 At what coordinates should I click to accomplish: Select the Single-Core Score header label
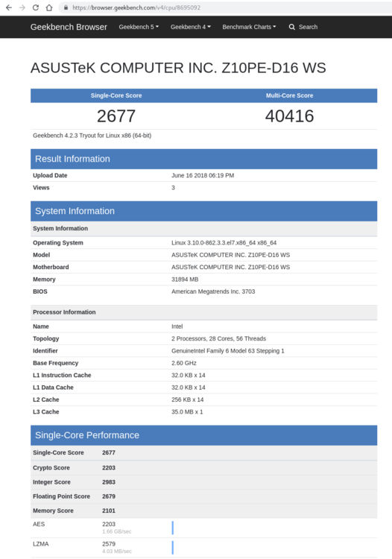click(x=116, y=95)
